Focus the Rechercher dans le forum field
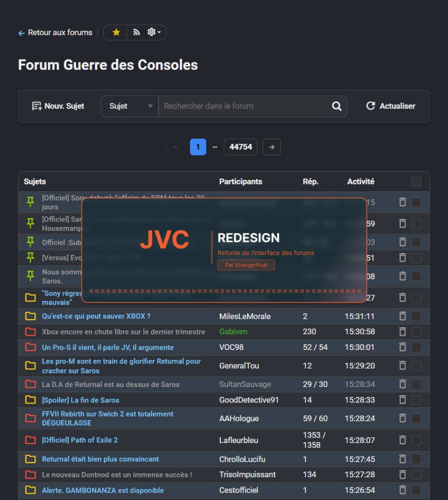The image size is (448, 500). 242,106
